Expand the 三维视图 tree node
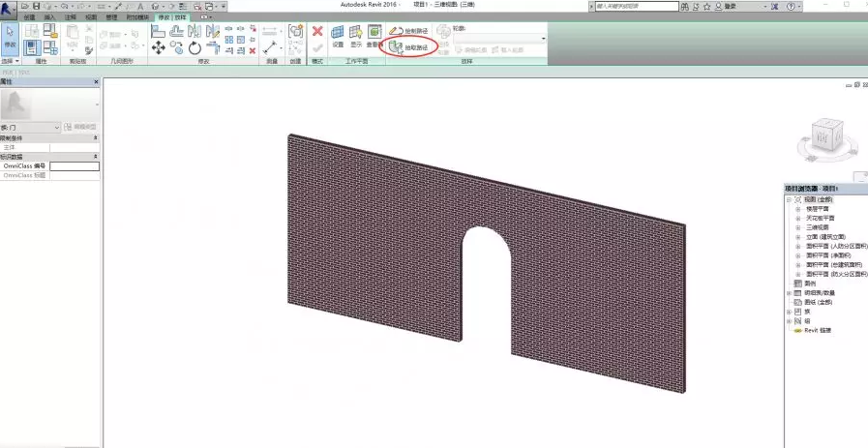This screenshot has height=448, width=868. click(x=797, y=227)
